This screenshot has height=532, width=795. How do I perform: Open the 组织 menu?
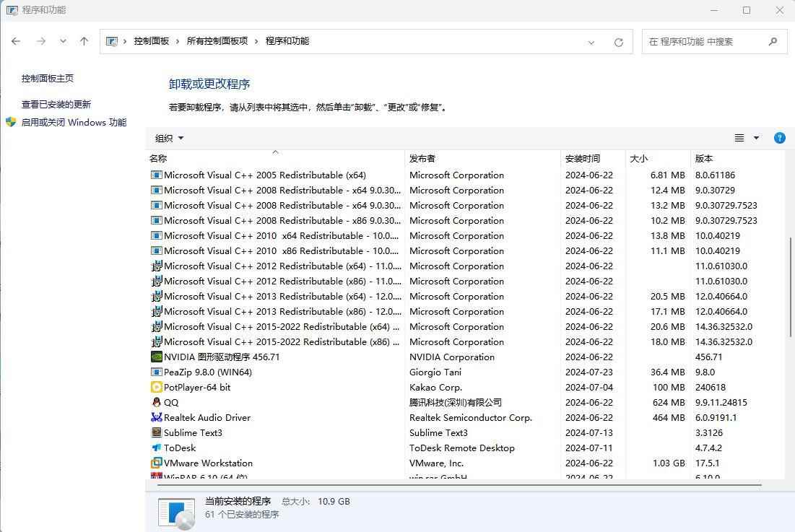pos(170,138)
